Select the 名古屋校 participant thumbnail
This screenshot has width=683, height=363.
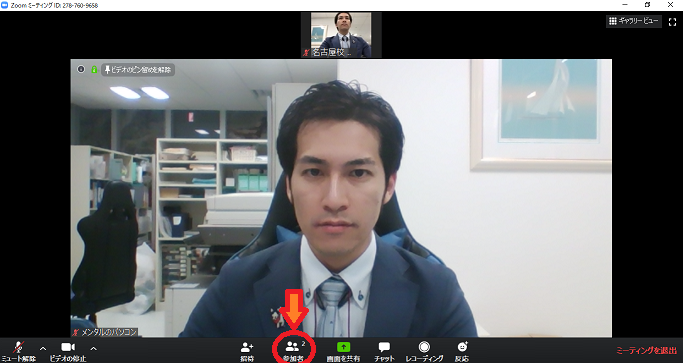click(x=341, y=35)
